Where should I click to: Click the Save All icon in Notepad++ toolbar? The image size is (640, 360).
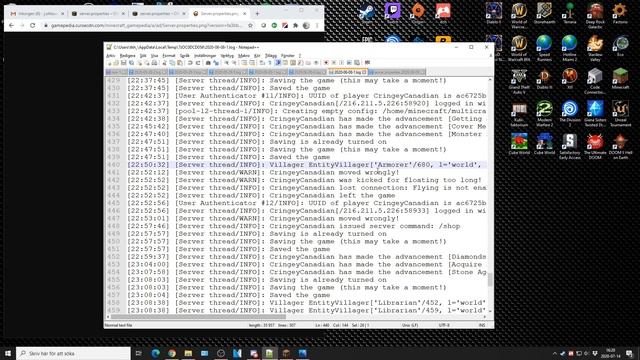point(131,63)
